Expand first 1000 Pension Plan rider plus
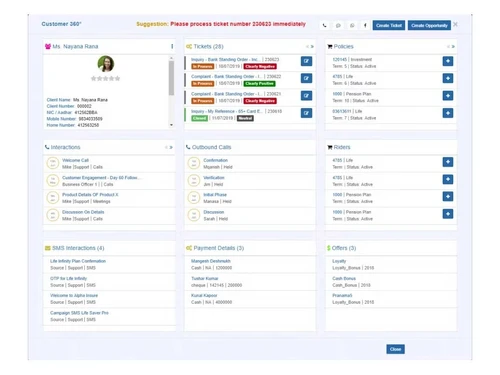Viewport: 500px width, 375px height. click(x=448, y=196)
